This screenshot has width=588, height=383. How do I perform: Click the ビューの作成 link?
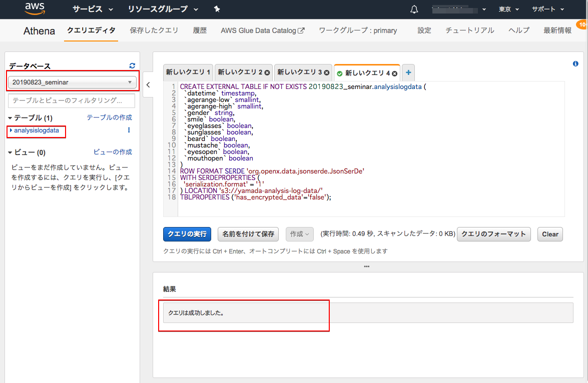[113, 152]
